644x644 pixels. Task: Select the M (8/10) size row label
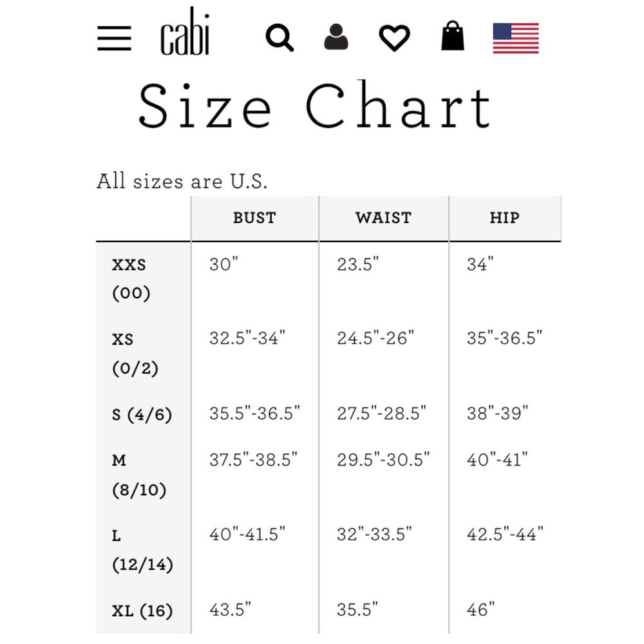point(138,475)
